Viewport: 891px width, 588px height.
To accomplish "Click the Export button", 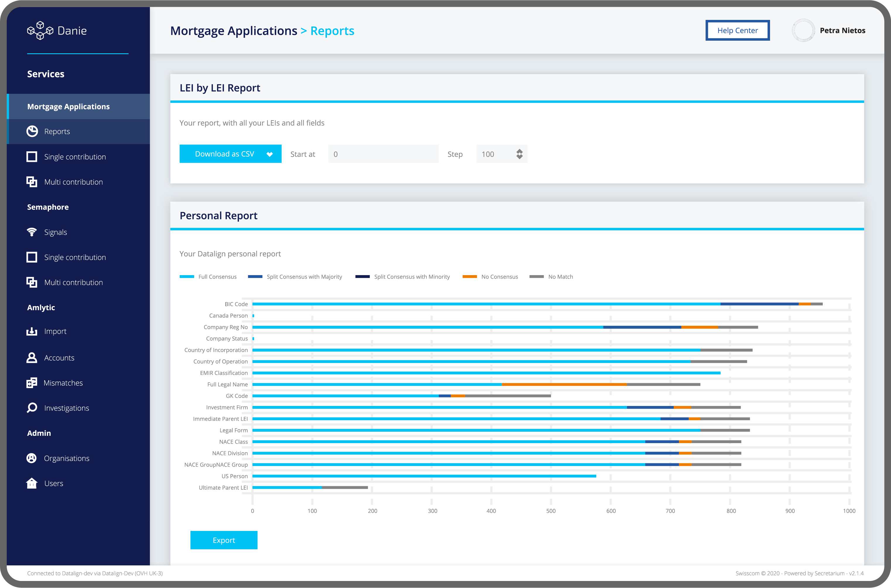I will click(224, 540).
